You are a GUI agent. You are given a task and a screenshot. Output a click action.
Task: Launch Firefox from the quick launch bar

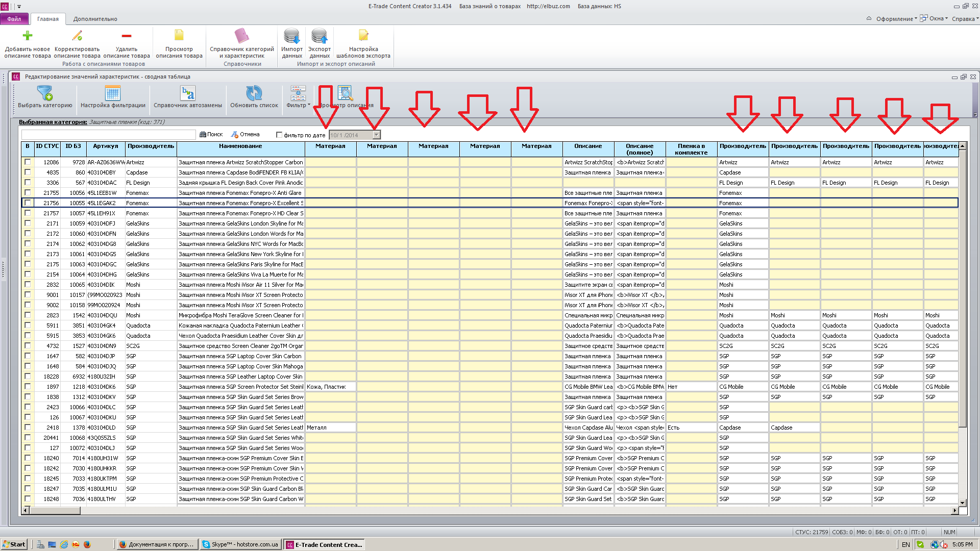click(87, 544)
